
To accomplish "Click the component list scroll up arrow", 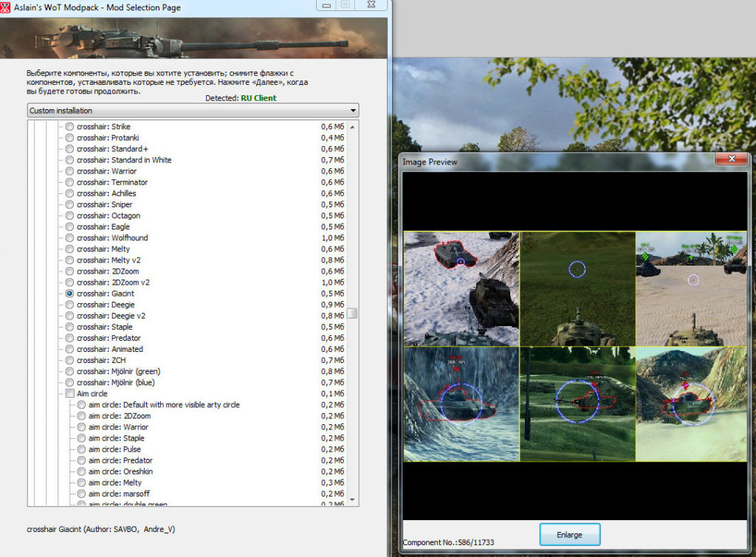I will pos(352,127).
